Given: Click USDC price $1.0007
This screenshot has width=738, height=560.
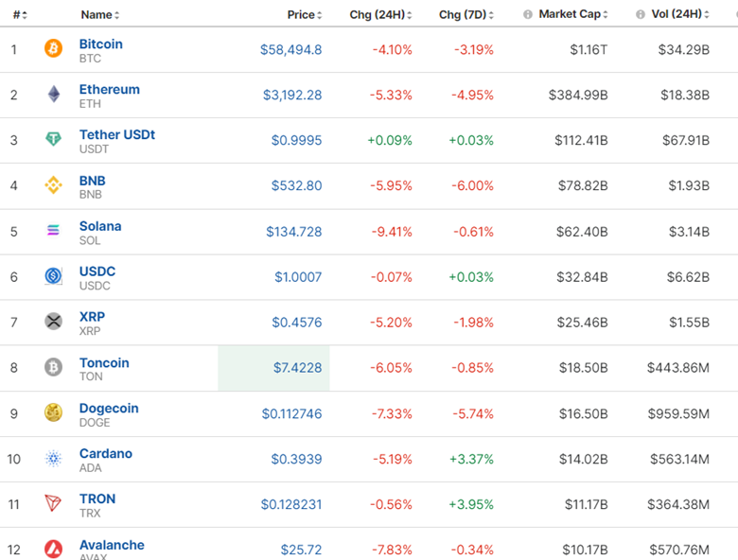Looking at the screenshot, I should [298, 277].
